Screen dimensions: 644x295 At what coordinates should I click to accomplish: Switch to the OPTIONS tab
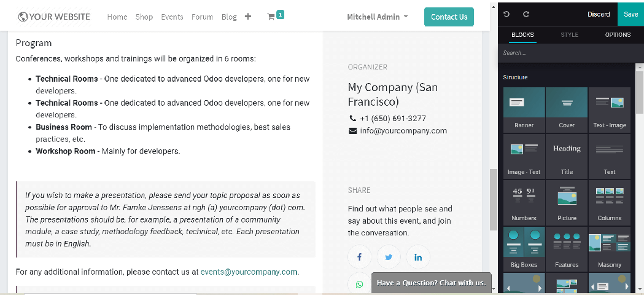(618, 35)
